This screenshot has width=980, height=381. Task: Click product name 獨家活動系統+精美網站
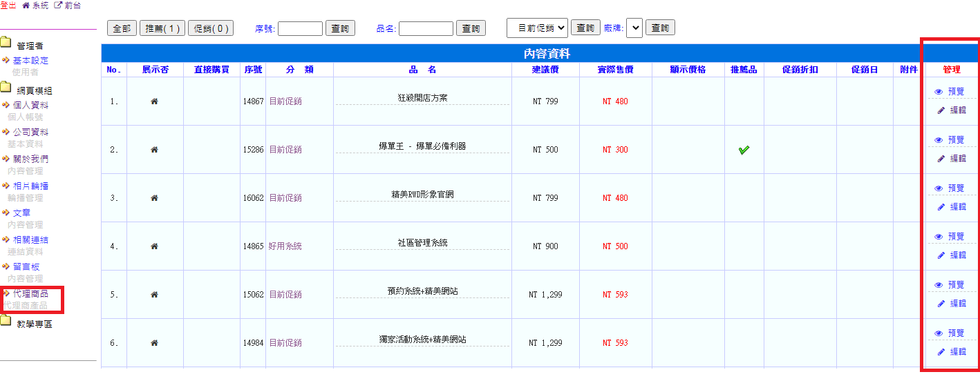(x=422, y=340)
